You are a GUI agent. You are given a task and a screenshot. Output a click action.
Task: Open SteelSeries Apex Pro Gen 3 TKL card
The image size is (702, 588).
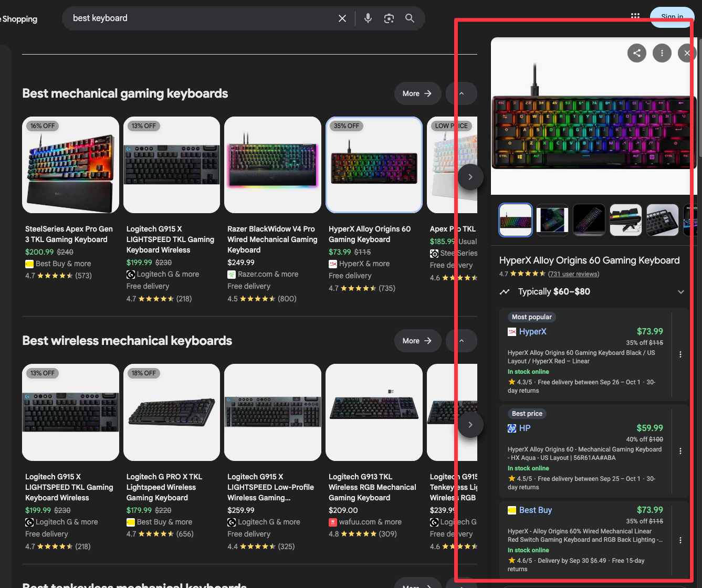(70, 165)
